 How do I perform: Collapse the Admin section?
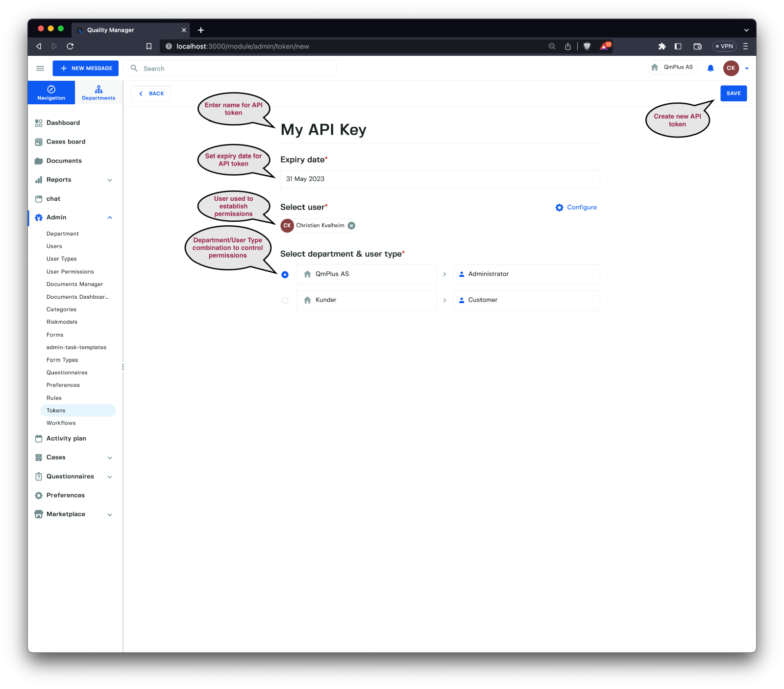(x=110, y=218)
